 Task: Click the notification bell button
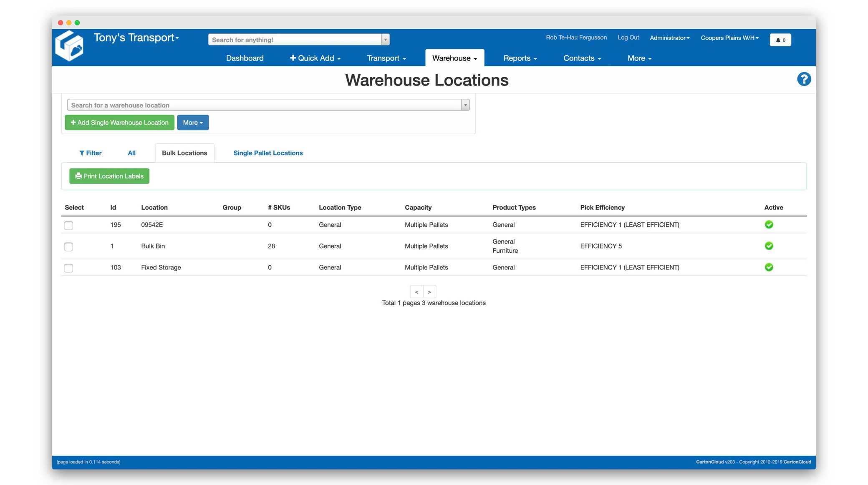click(780, 40)
